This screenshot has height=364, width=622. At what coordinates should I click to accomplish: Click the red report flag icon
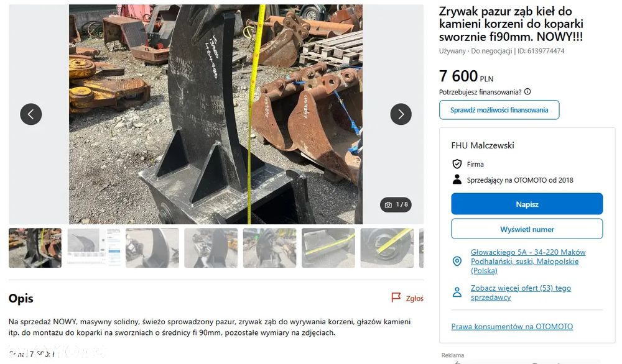pyautogui.click(x=396, y=298)
